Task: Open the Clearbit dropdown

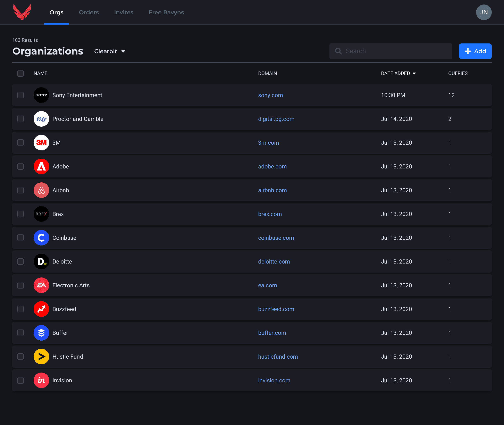Action: click(x=110, y=51)
